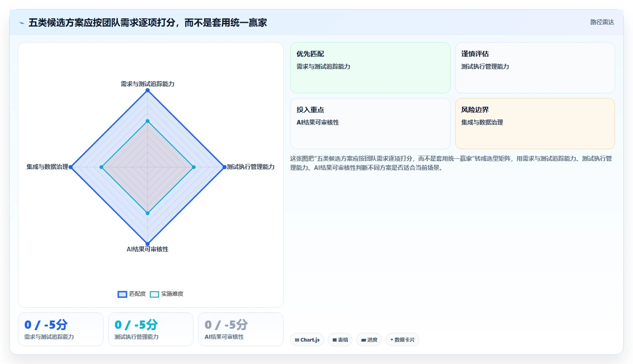Click the teal 实施难度 legend swatch
Viewport: 633px width, 364px height.
tap(154, 294)
